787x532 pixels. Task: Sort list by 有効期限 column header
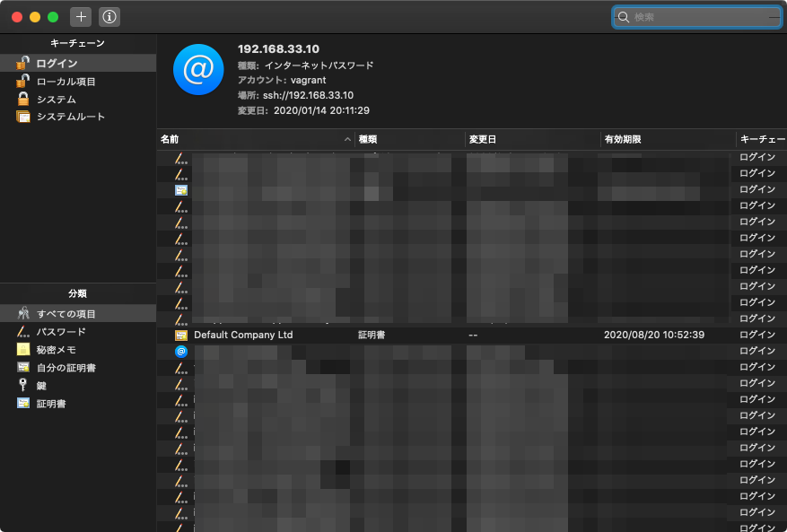(669, 139)
